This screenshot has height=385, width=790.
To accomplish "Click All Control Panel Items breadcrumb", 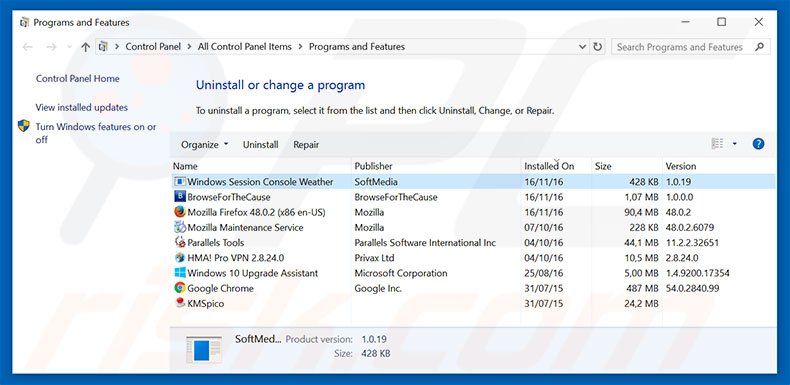I will pos(245,47).
